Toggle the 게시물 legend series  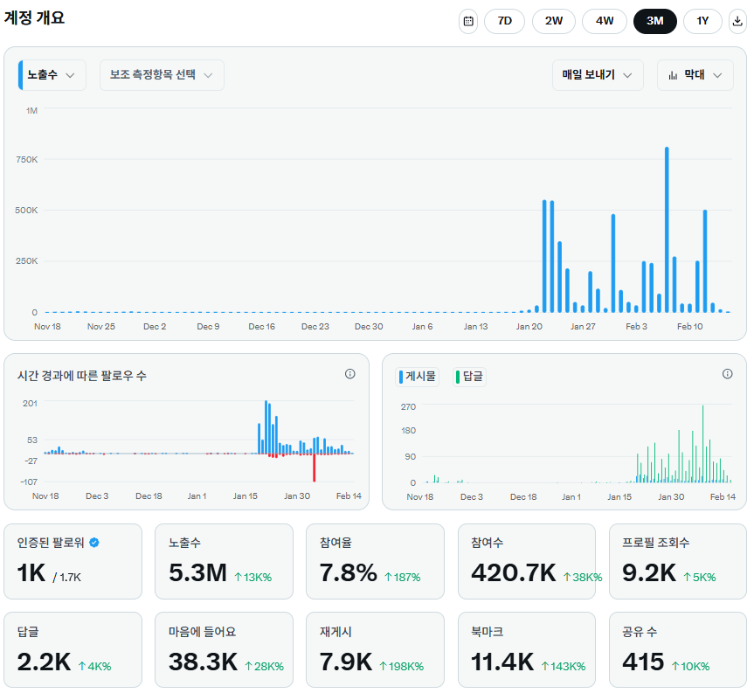point(418,377)
